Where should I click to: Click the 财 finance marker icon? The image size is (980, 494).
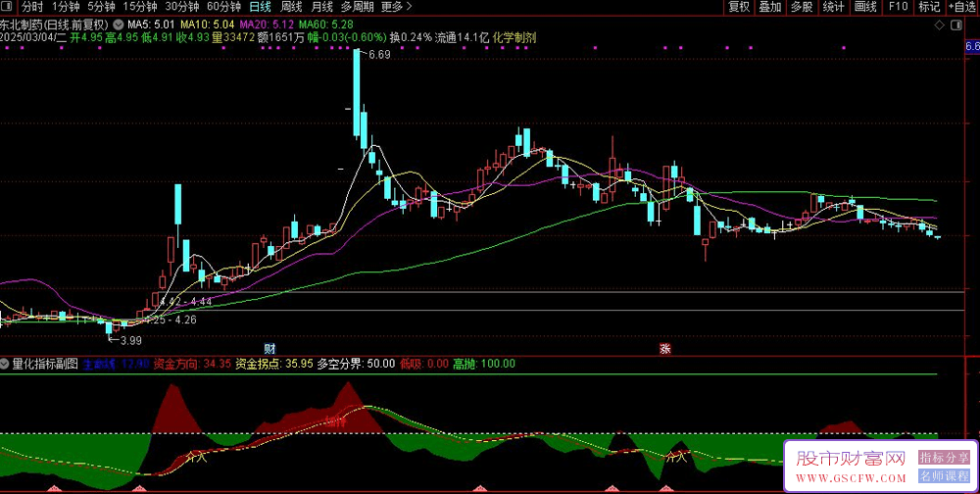pyautogui.click(x=270, y=349)
